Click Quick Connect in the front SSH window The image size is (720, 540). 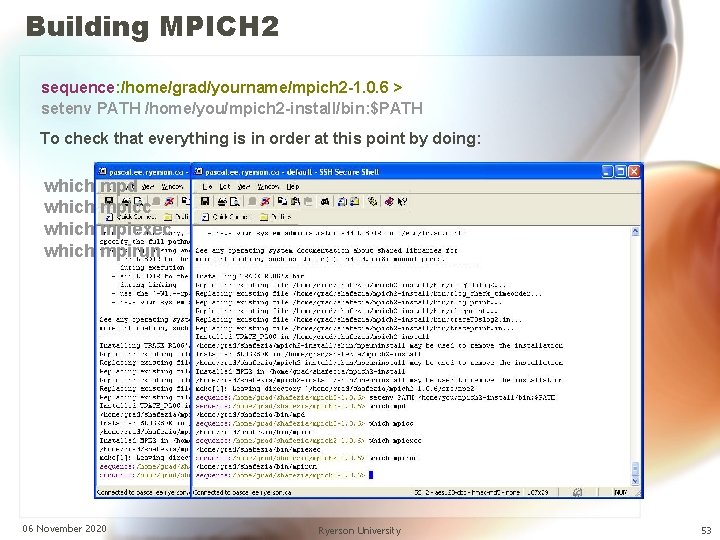(225, 216)
